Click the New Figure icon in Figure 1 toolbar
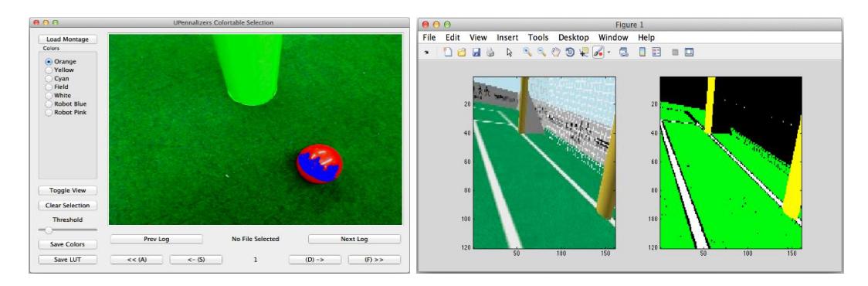Image resolution: width=868 pixels, height=286 pixels. tap(448, 53)
